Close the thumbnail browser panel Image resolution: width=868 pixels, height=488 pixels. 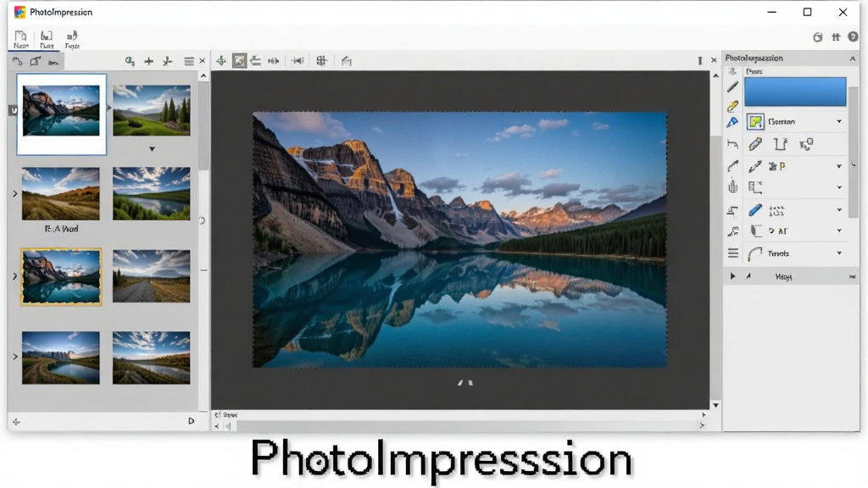pos(202,61)
